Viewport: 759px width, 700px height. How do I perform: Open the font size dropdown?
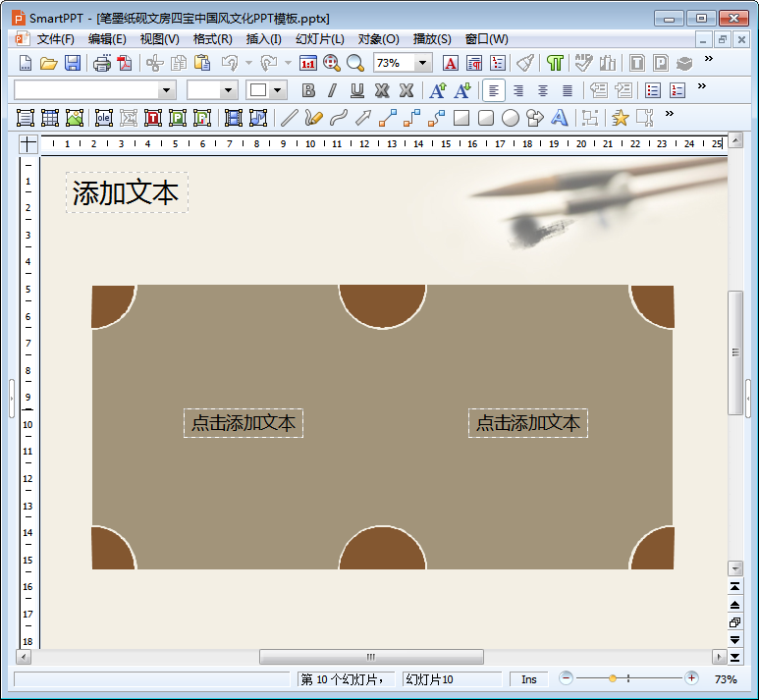point(229,90)
